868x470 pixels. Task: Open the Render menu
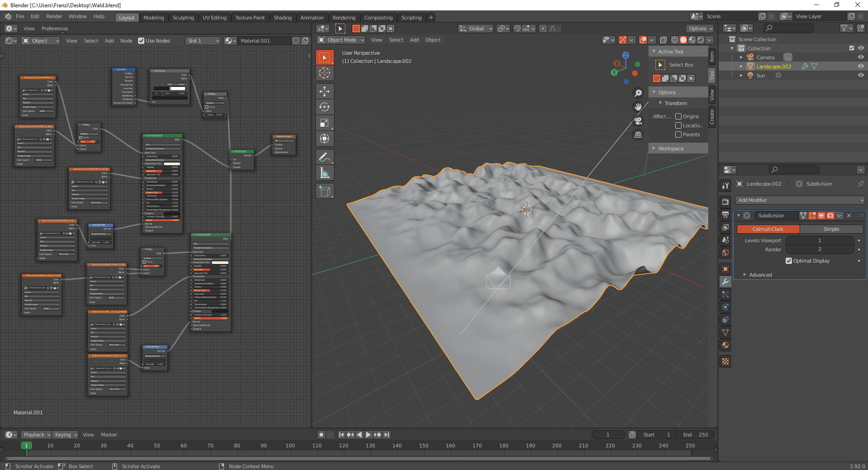54,16
